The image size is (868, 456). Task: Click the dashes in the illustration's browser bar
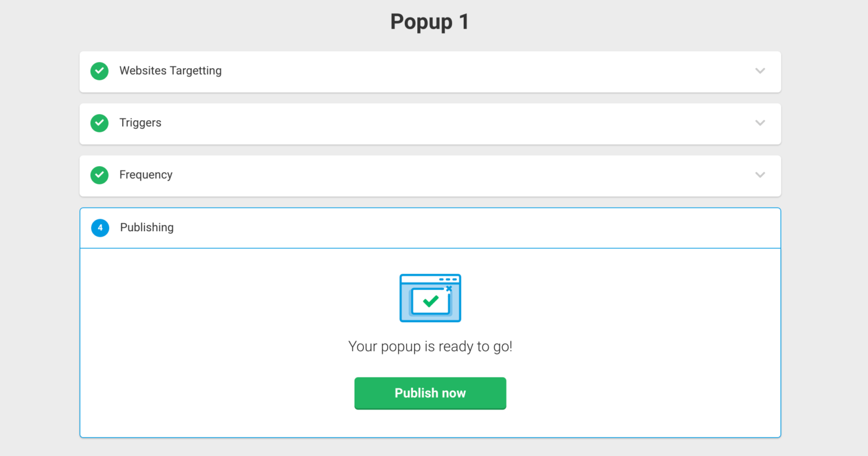448,279
